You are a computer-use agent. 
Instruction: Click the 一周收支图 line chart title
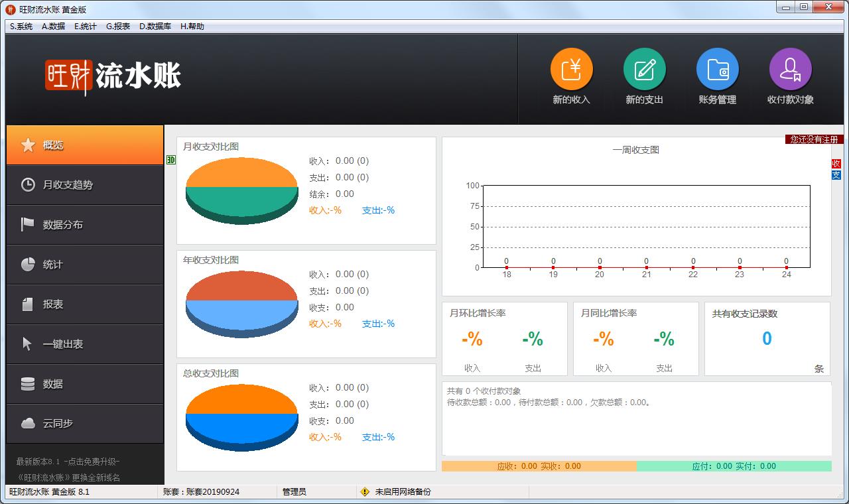tap(636, 150)
